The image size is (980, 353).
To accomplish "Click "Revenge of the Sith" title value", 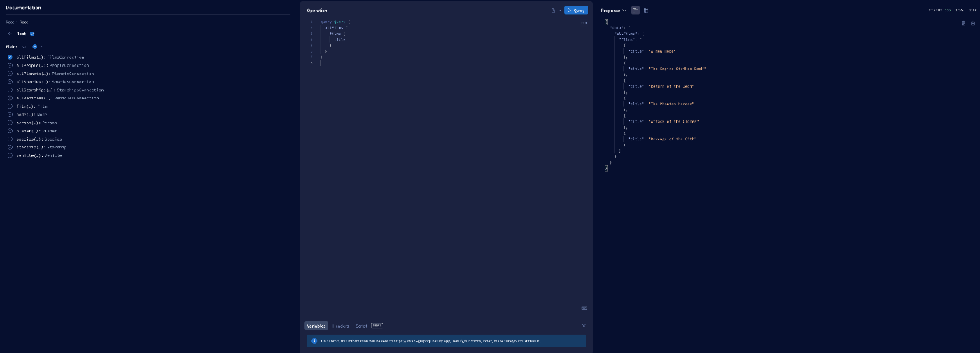I will (x=673, y=139).
